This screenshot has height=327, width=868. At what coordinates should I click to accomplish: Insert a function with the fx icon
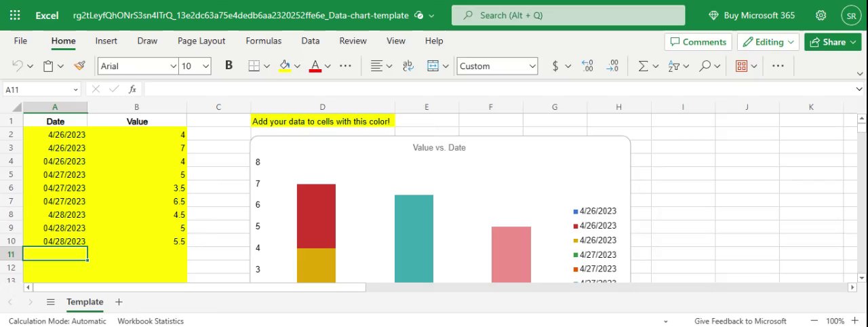coord(132,90)
